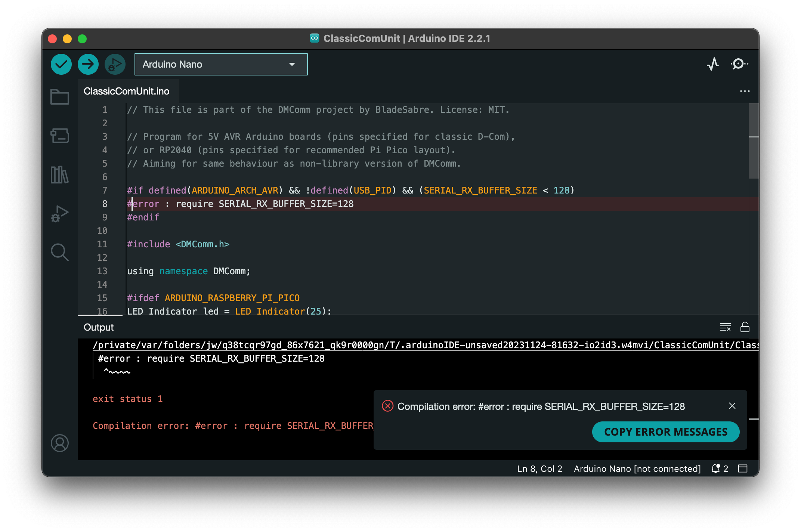Click the Upload arrow button

pyautogui.click(x=88, y=64)
